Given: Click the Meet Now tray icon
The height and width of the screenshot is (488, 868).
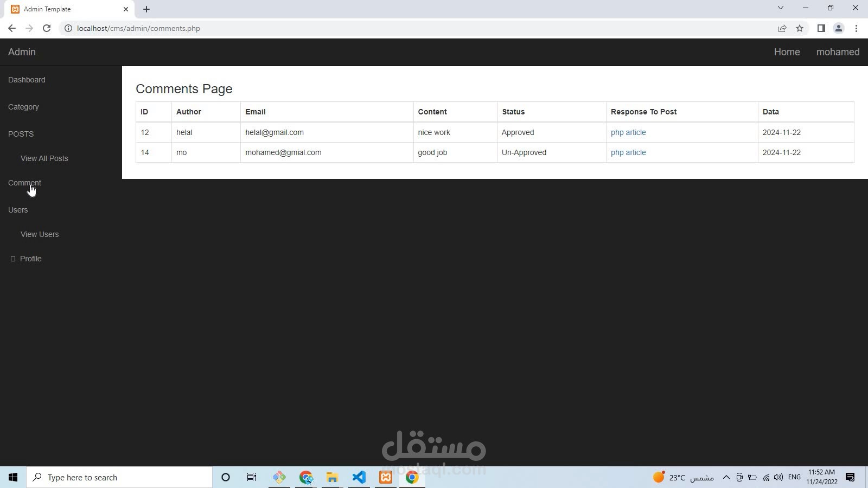Looking at the screenshot, I should click(739, 477).
